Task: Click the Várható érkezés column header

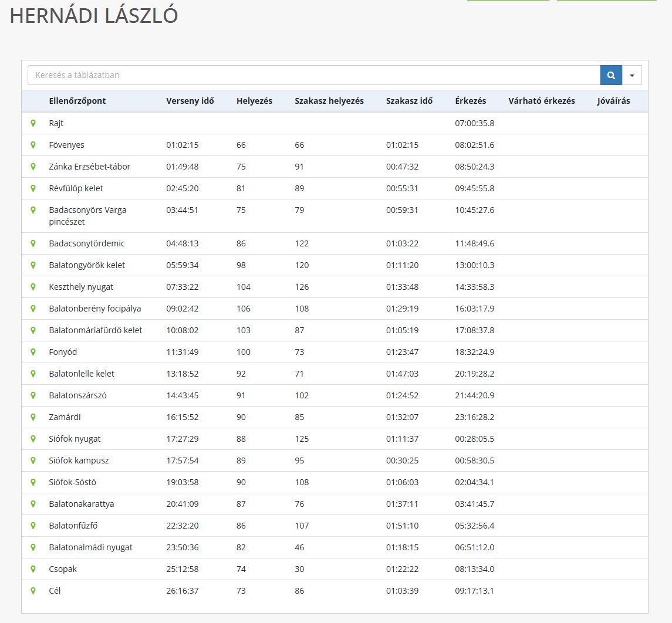Action: [541, 101]
